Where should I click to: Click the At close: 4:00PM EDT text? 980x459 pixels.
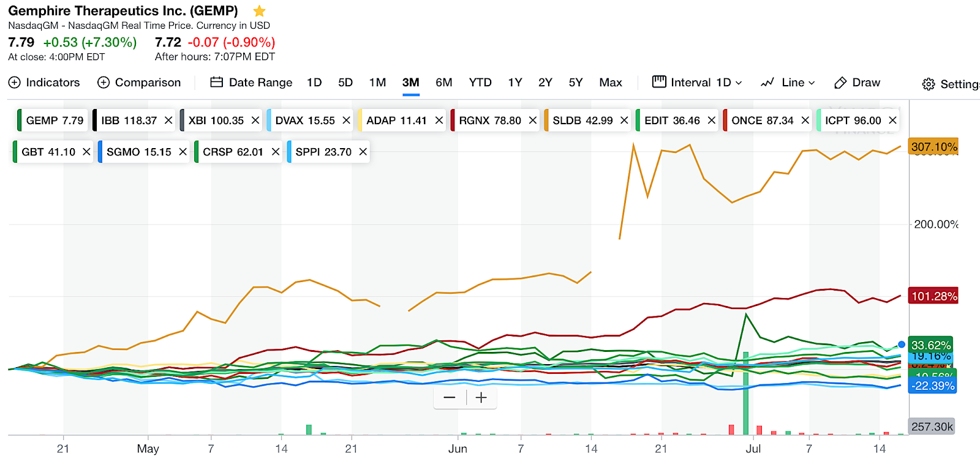[x=56, y=57]
